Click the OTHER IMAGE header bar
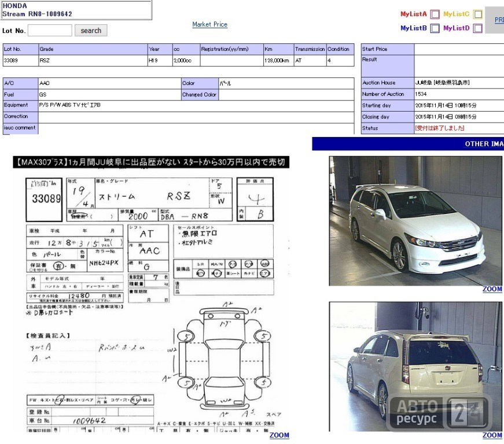 [408, 144]
